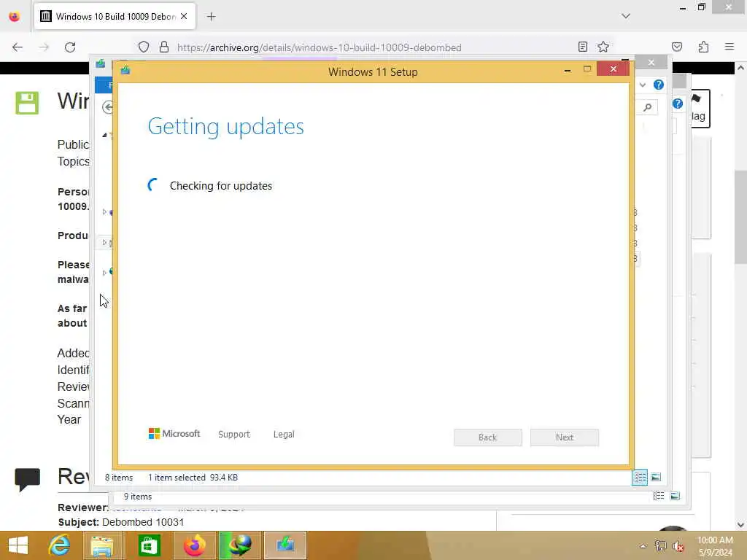Switch to Windows Setup taskbar icon
Viewport: 747px width, 560px height.
[285, 545]
